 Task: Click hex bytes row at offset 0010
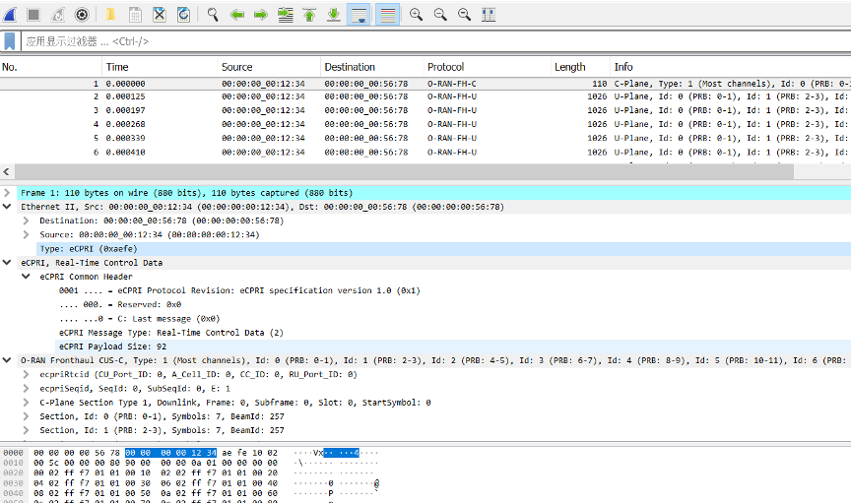(156, 463)
